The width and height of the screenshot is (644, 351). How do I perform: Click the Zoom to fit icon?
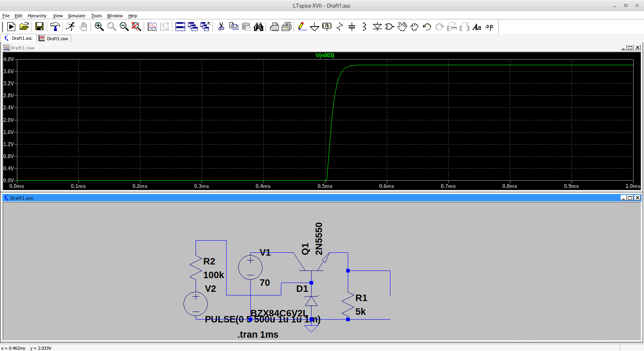136,27
